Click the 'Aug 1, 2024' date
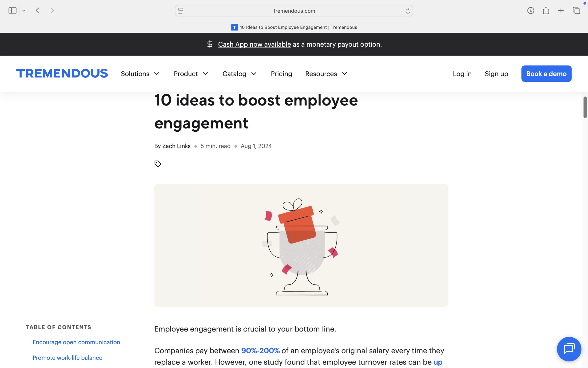Image resolution: width=588 pixels, height=368 pixels. point(256,146)
